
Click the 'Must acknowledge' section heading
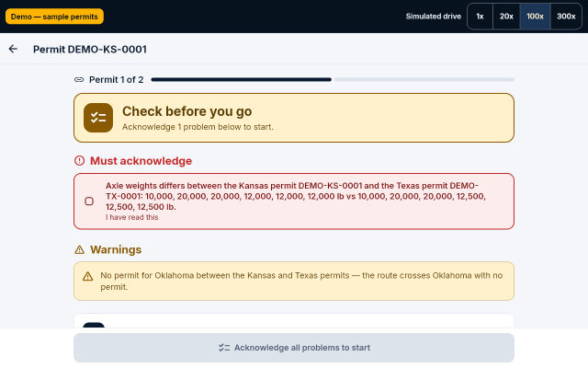[x=141, y=161]
